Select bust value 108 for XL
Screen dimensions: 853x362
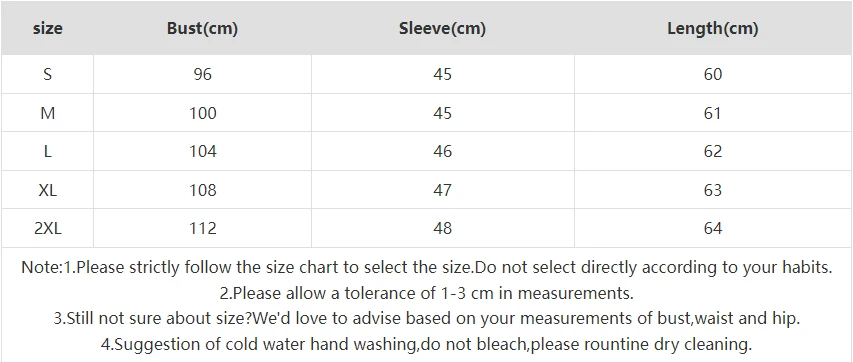click(202, 189)
